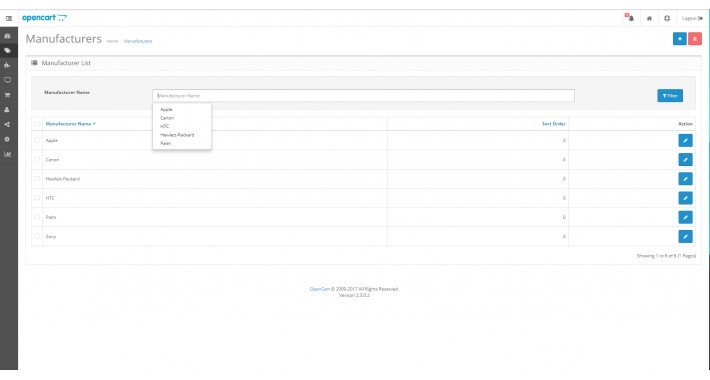Edit the Palm manufacturer with pencil icon
Viewport: 710px width, 380px height.
pyautogui.click(x=685, y=217)
